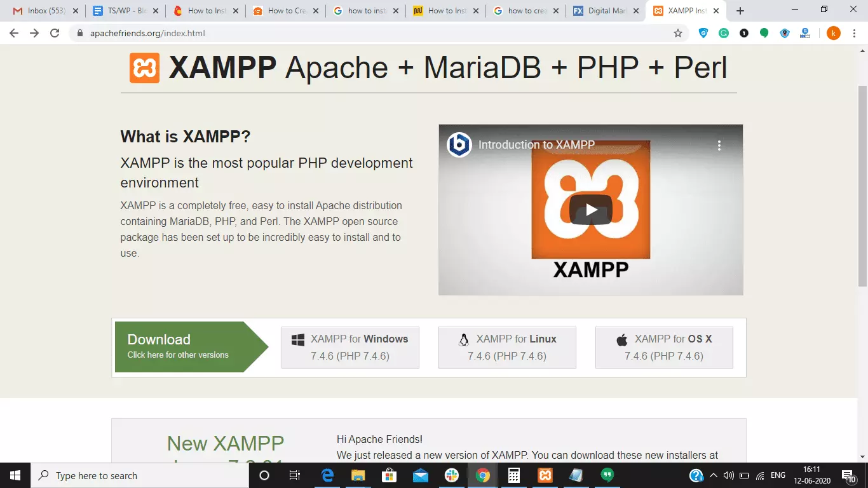Open the notification center with 10 badge
This screenshot has height=488, width=868.
coord(850,475)
